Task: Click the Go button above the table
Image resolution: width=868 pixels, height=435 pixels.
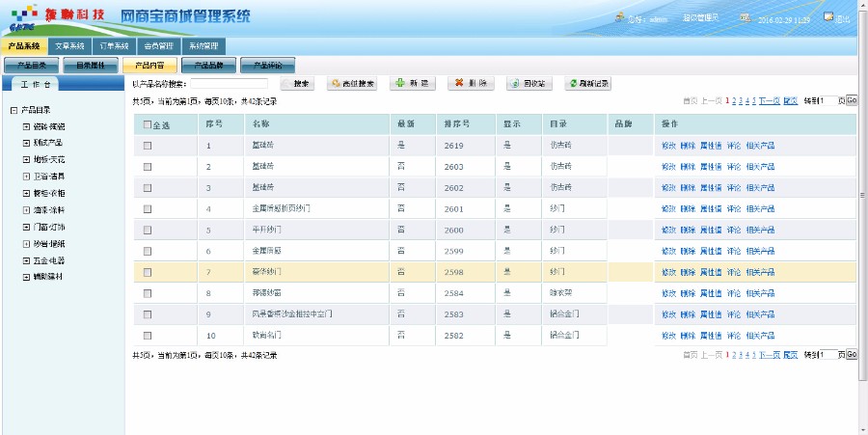Action: (x=852, y=100)
